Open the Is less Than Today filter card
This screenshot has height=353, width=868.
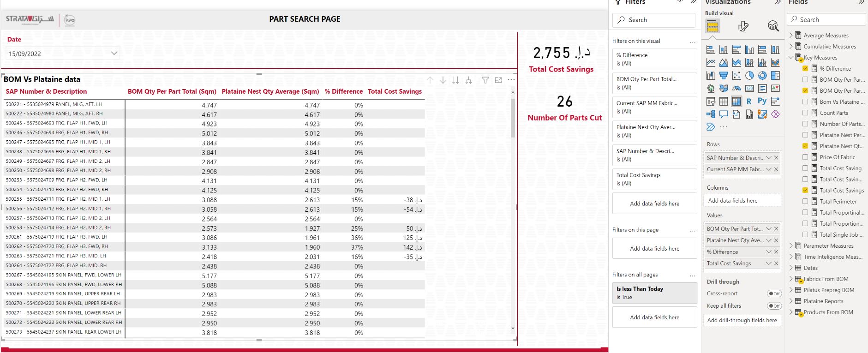(x=654, y=293)
